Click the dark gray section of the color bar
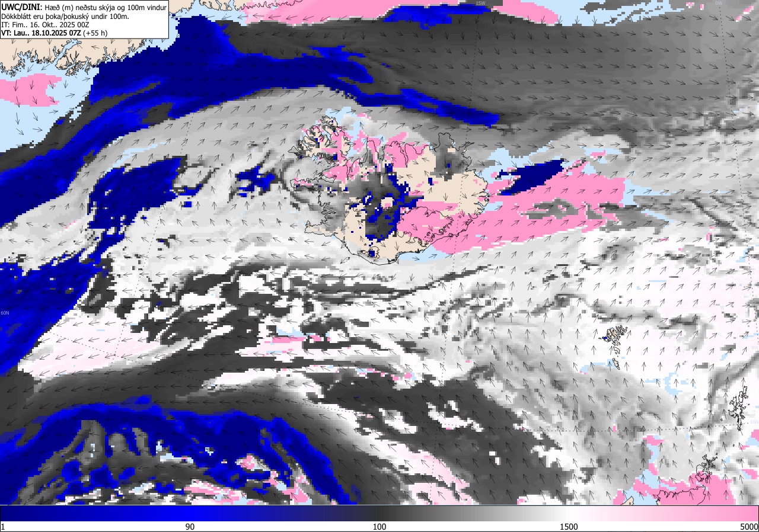The image size is (759, 532). 379,513
